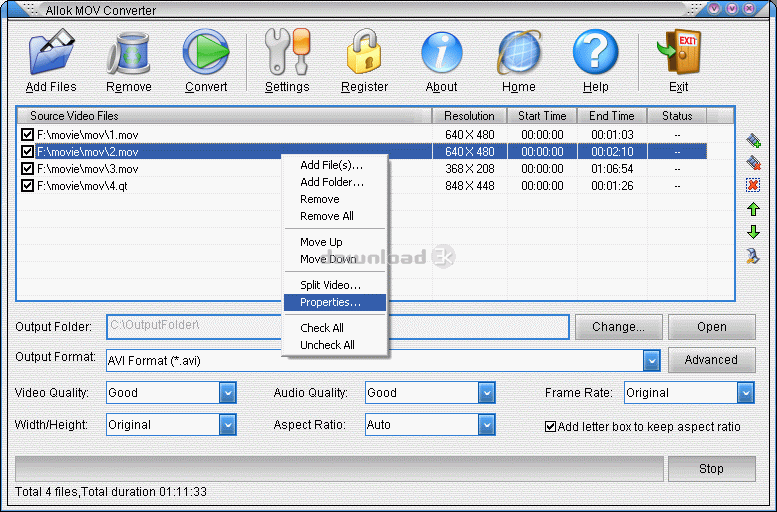Select Split Video... from context menu
This screenshot has height=512, width=777.
click(x=330, y=285)
